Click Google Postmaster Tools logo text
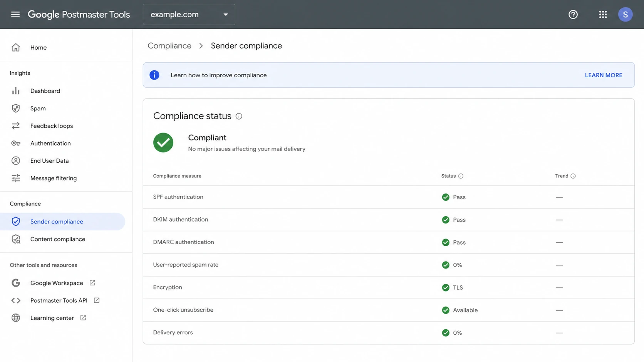The image size is (644, 362). pos(79,14)
